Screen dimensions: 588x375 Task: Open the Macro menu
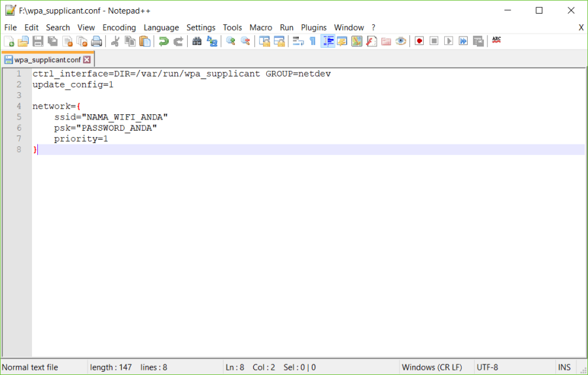tap(261, 27)
